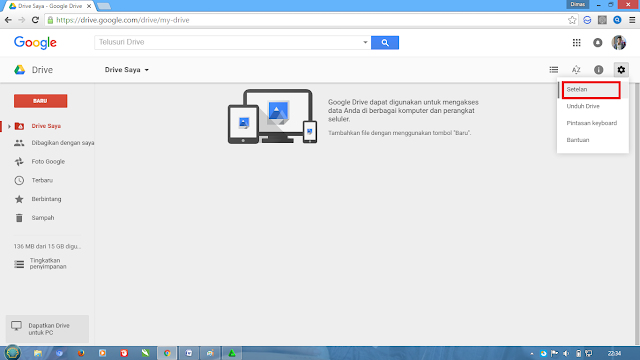Open the Berbintang starred view
640x360 pixels.
click(38, 199)
